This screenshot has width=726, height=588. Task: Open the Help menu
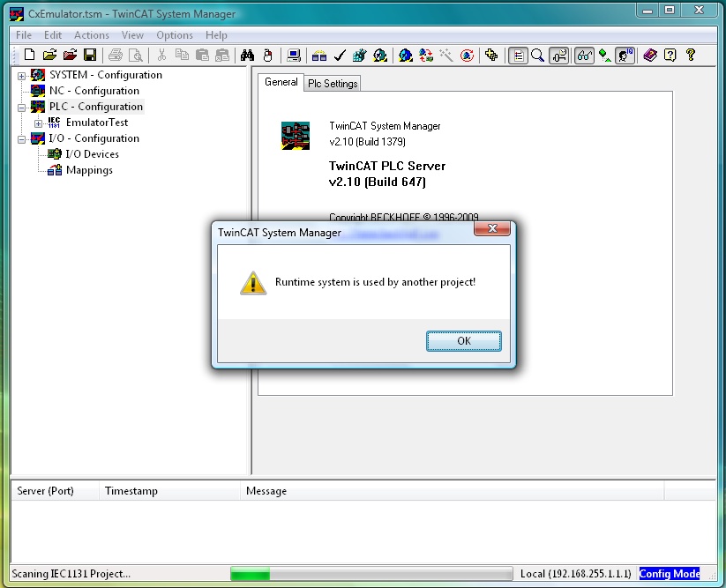tap(216, 35)
